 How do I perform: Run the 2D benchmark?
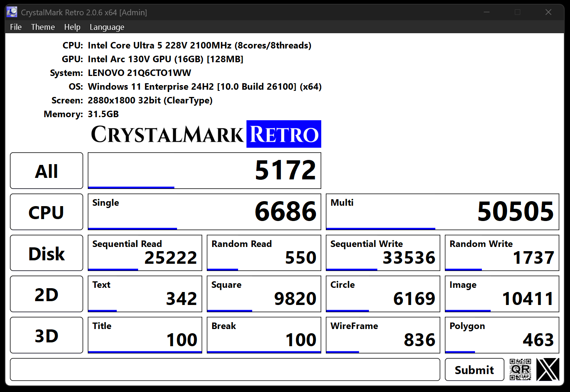pos(47,294)
